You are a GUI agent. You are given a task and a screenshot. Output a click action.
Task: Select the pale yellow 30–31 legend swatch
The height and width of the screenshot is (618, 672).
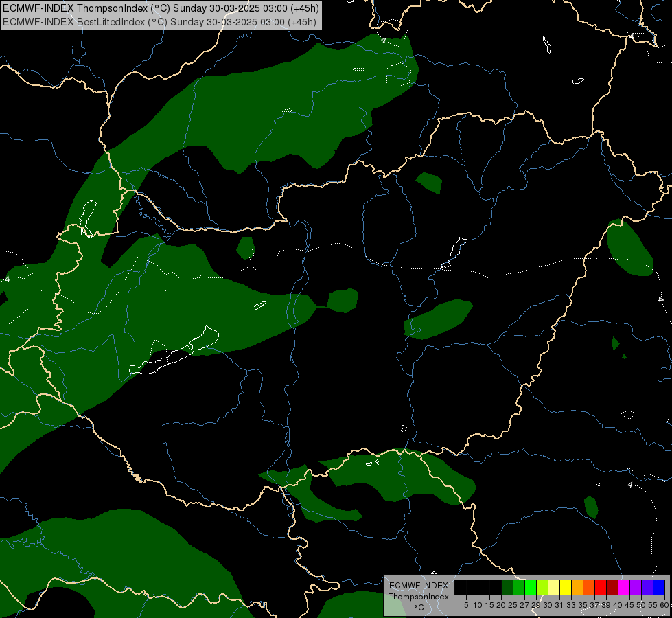click(554, 587)
